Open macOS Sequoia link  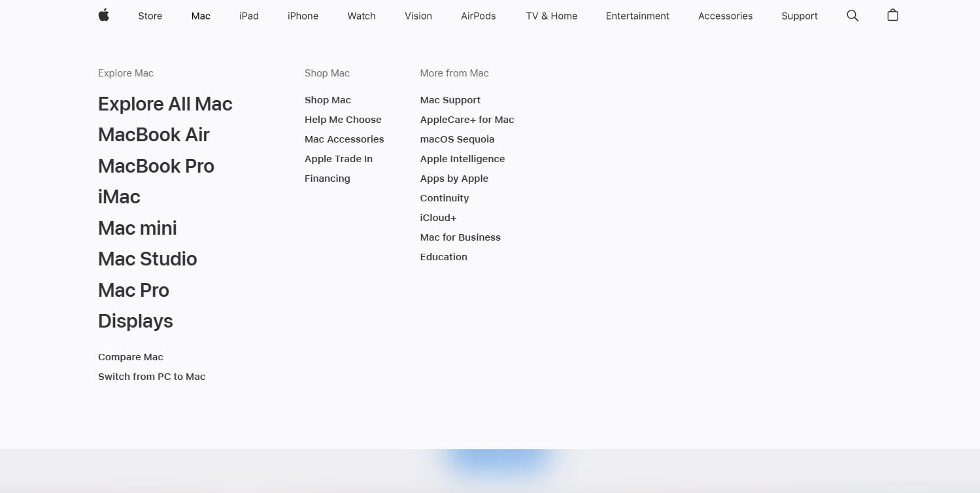[458, 139]
